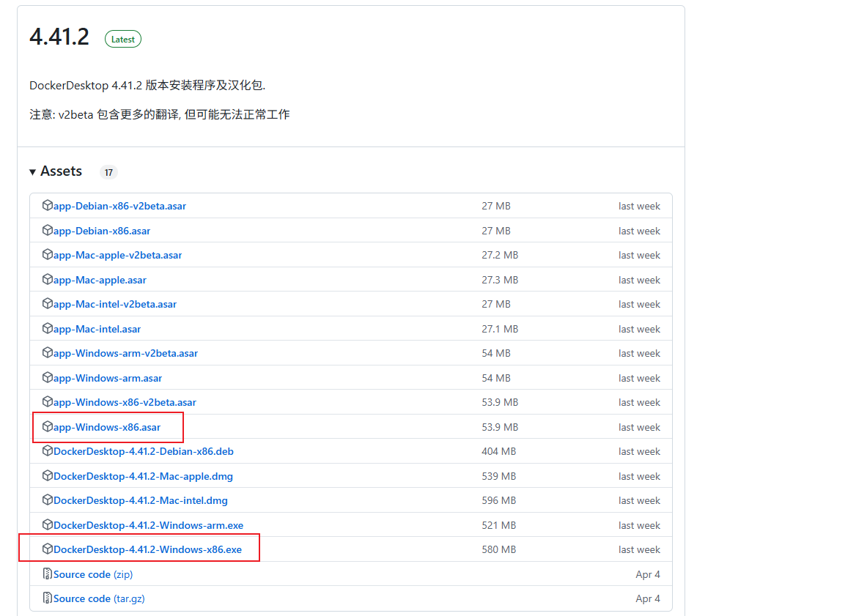Viewport: 867px width, 616px height.
Task: Click the 27.2 MB size value
Action: click(x=500, y=255)
